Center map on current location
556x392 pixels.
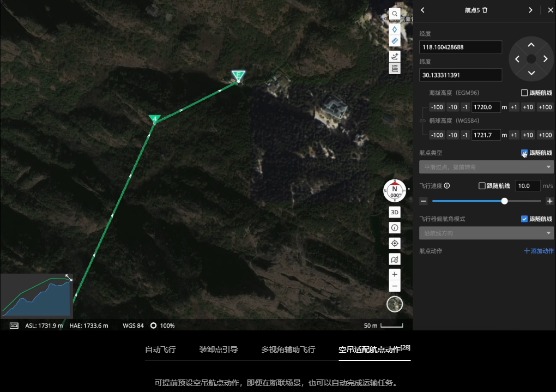click(395, 243)
